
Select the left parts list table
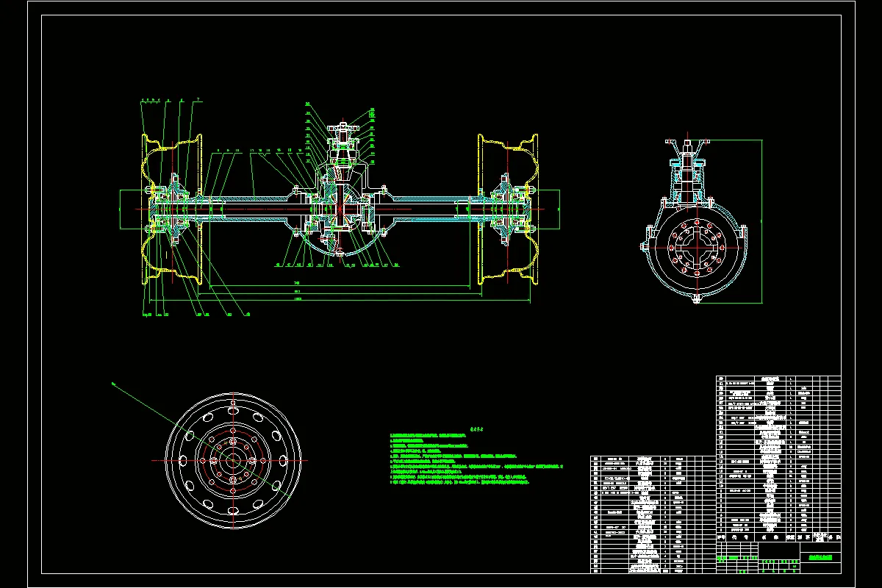[653, 514]
